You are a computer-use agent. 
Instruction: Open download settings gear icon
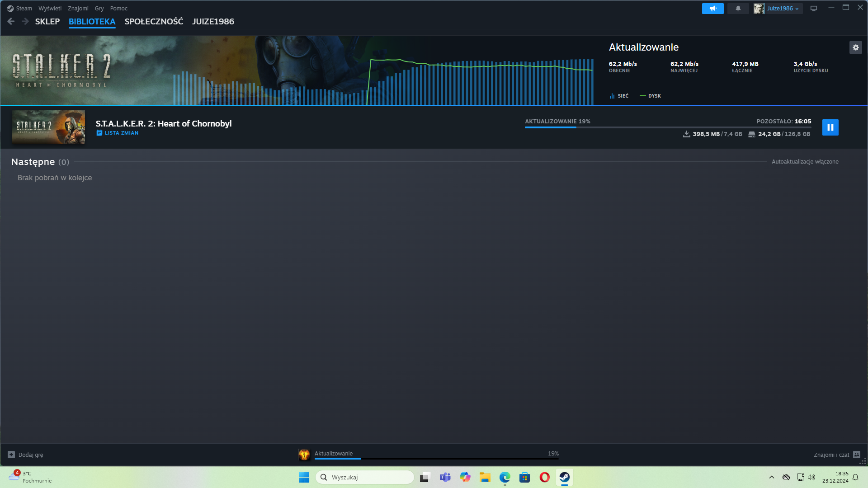coord(855,47)
